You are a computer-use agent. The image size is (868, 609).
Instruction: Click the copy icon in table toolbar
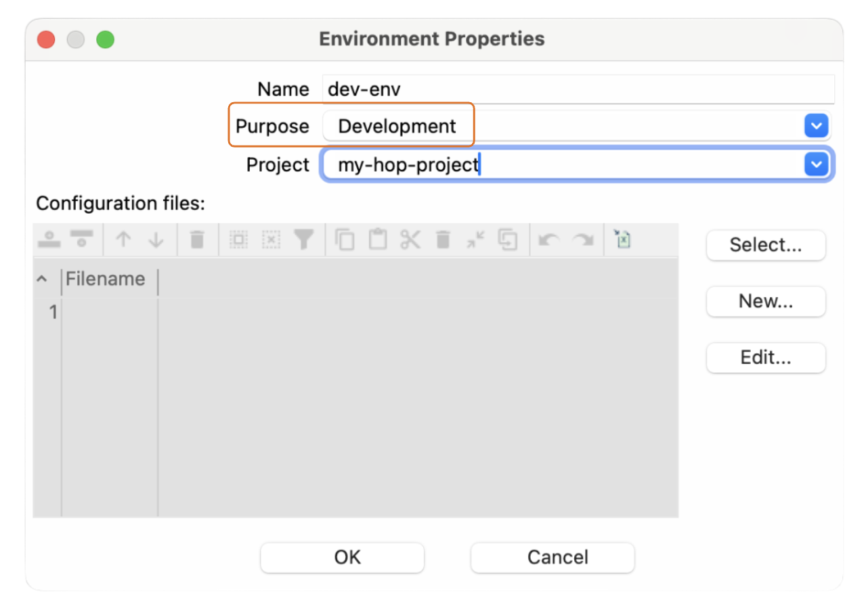tap(345, 240)
